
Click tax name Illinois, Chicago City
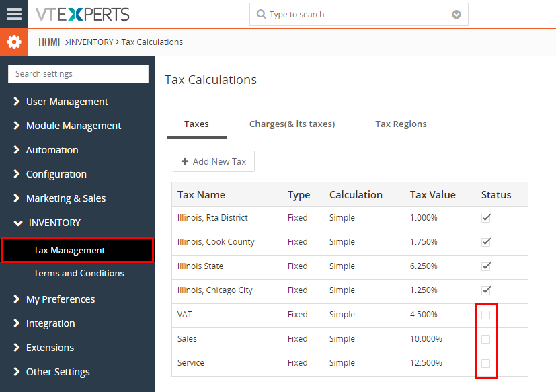(215, 290)
